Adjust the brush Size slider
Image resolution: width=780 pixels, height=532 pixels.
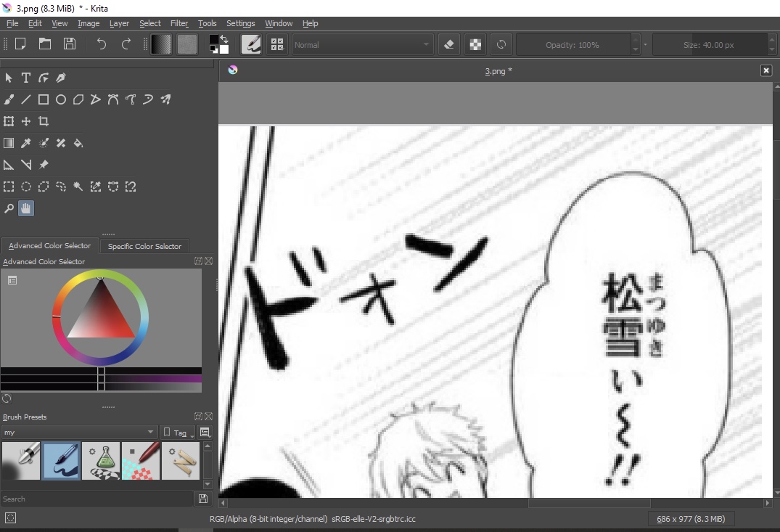tap(710, 45)
